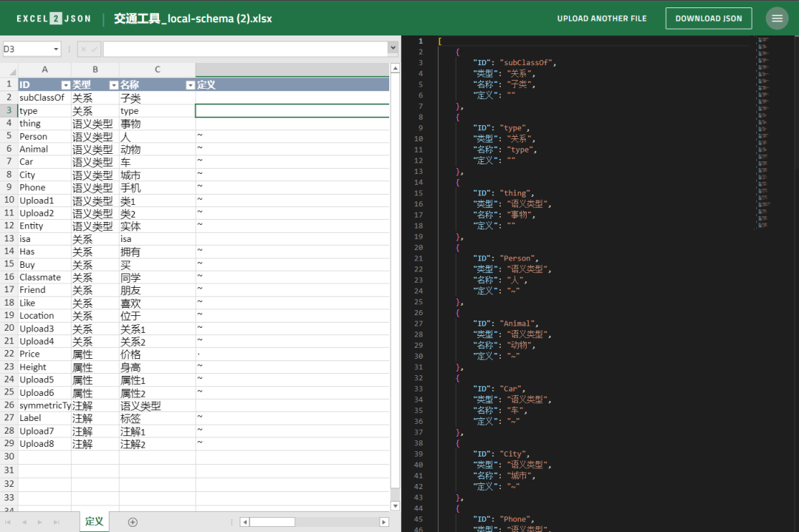The image size is (799, 532).
Task: Open the ID column filter dropdown
Action: point(65,85)
